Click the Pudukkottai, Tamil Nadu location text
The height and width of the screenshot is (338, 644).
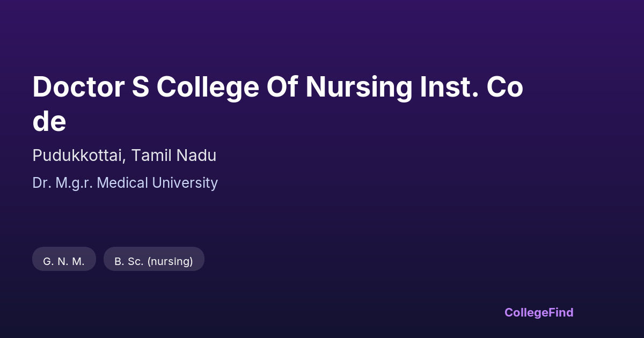[x=124, y=156]
